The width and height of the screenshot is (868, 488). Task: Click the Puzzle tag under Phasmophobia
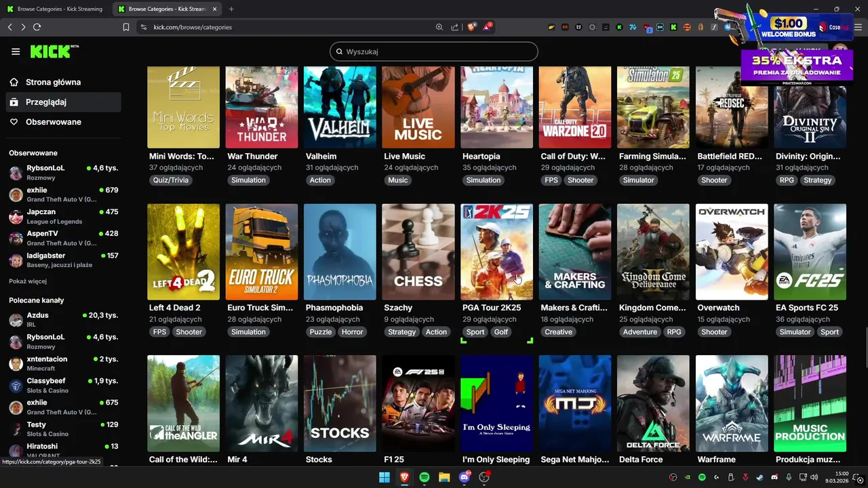321,332
